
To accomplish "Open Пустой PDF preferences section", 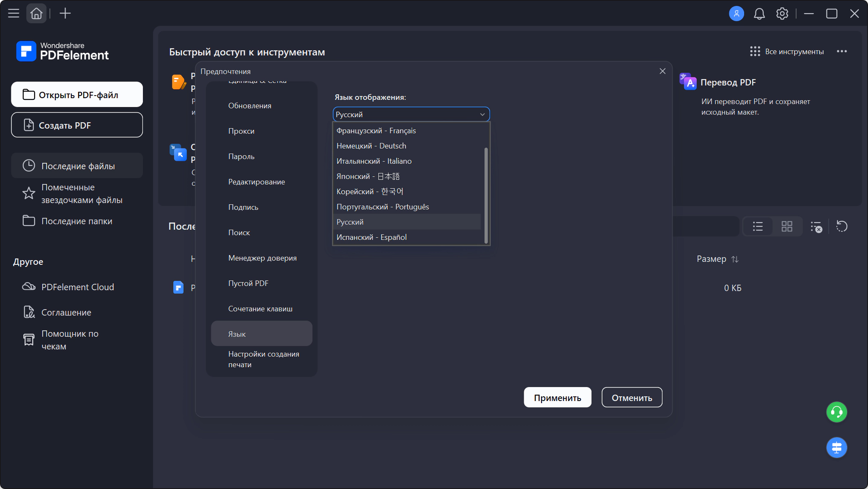I will point(261,283).
